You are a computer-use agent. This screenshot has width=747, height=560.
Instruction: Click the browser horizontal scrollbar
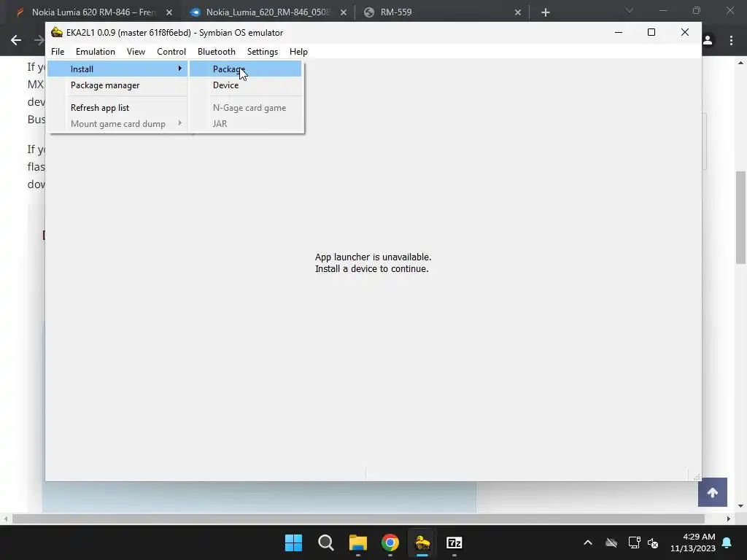pos(358,518)
